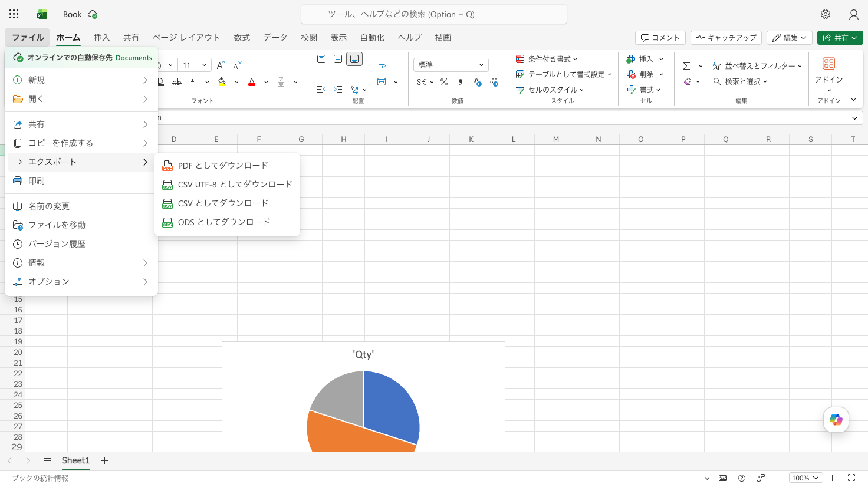The width and height of the screenshot is (868, 484).
Task: Open the app launcher grid icon
Action: pos(14,14)
